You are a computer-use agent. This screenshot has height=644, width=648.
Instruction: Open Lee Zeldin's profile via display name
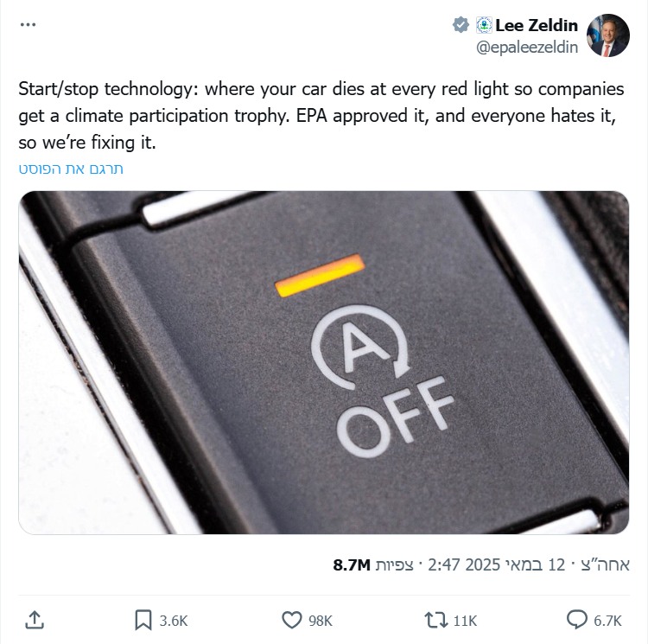(x=536, y=26)
